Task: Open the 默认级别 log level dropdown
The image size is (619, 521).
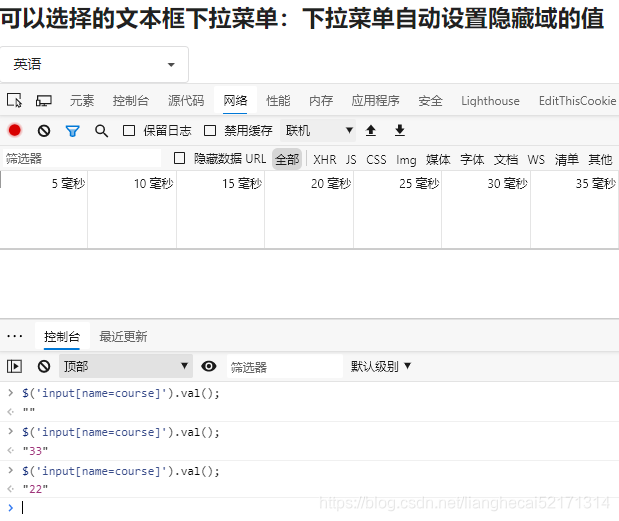Action: (381, 366)
